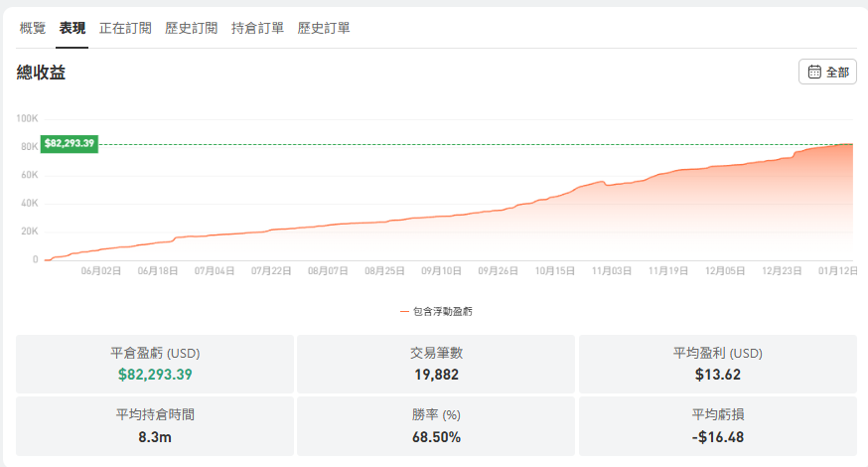Click the 12月05日 axis date

[x=725, y=271]
